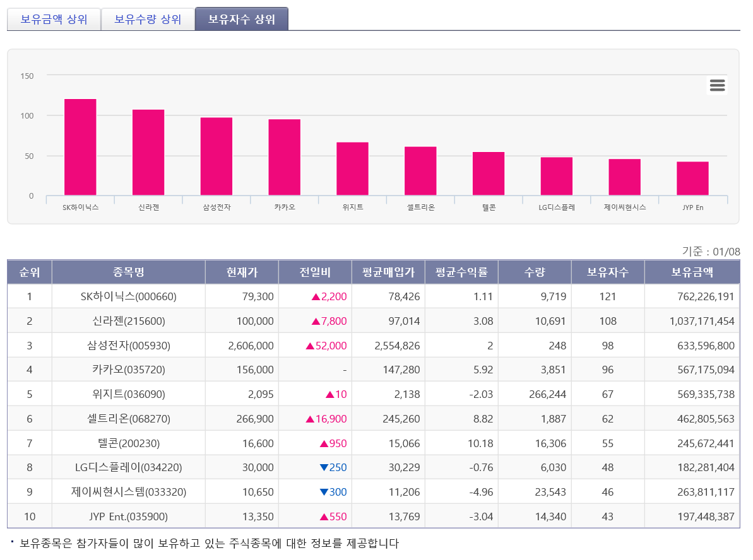Open 셀트리온(068270) stock name in table
The width and height of the screenshot is (753, 560).
[129, 419]
